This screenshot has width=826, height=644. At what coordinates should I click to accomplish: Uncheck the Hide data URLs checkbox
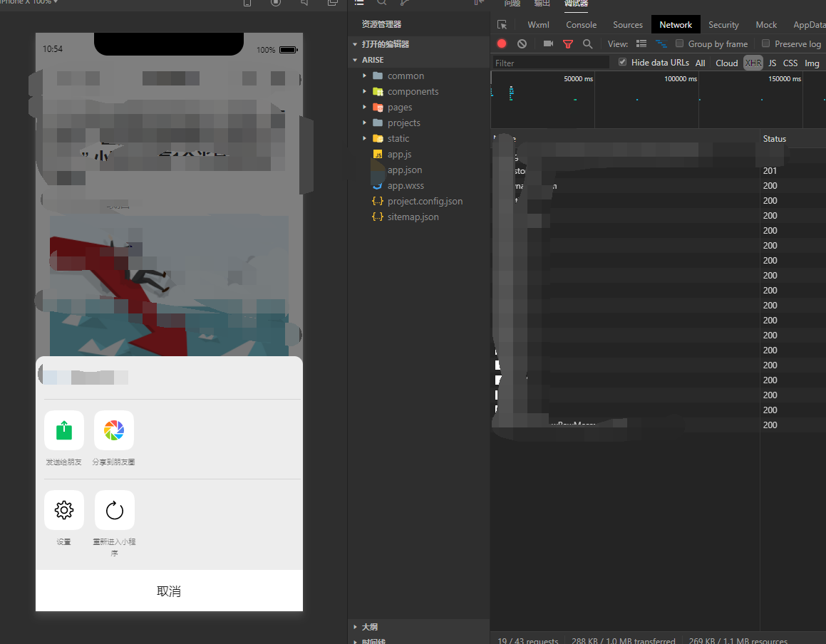click(623, 62)
